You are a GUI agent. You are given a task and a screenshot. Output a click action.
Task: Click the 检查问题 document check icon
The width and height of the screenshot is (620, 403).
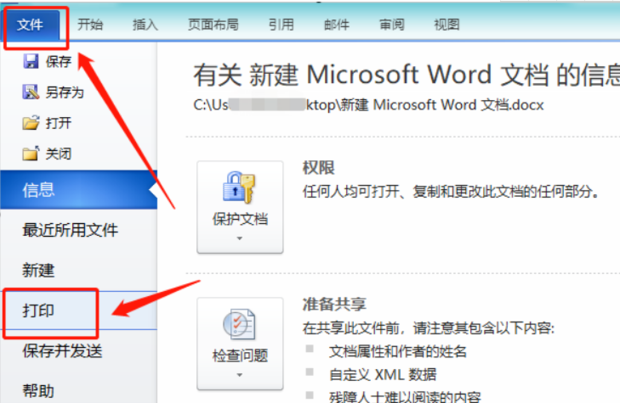coord(240,324)
